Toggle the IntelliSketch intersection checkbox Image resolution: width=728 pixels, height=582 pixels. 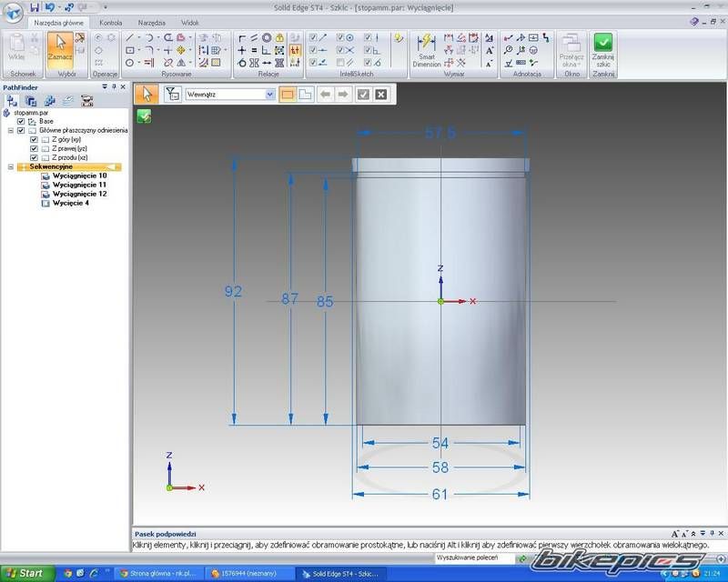pyautogui.click(x=340, y=50)
